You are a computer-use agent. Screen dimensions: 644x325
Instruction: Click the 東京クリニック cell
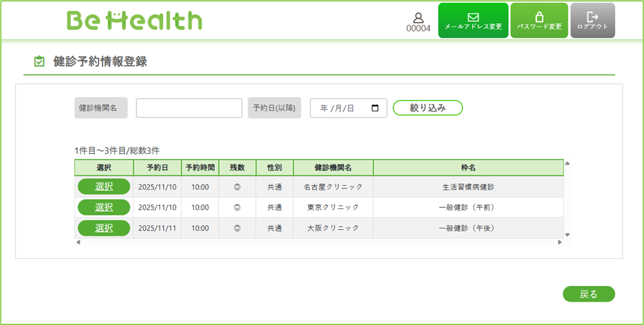click(x=333, y=207)
